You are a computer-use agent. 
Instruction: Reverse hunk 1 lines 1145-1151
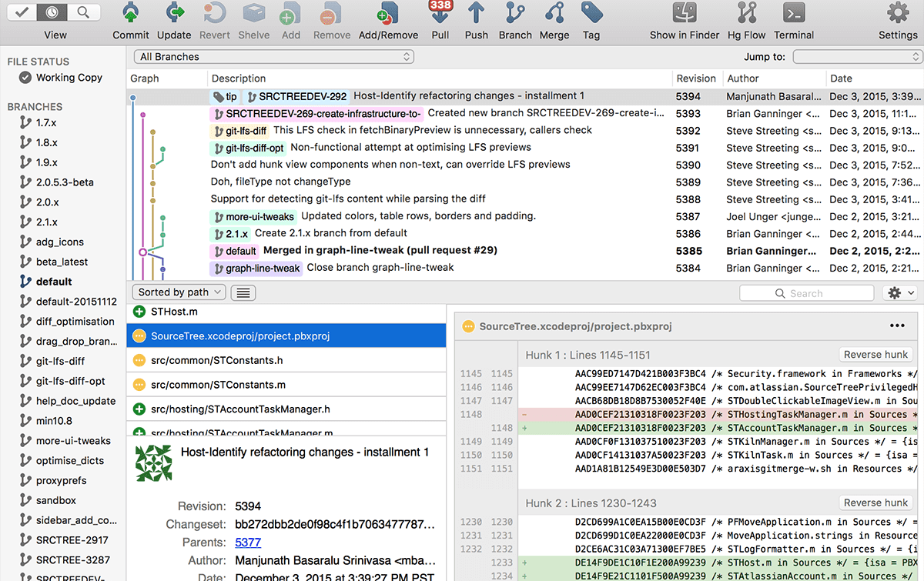[x=875, y=355]
